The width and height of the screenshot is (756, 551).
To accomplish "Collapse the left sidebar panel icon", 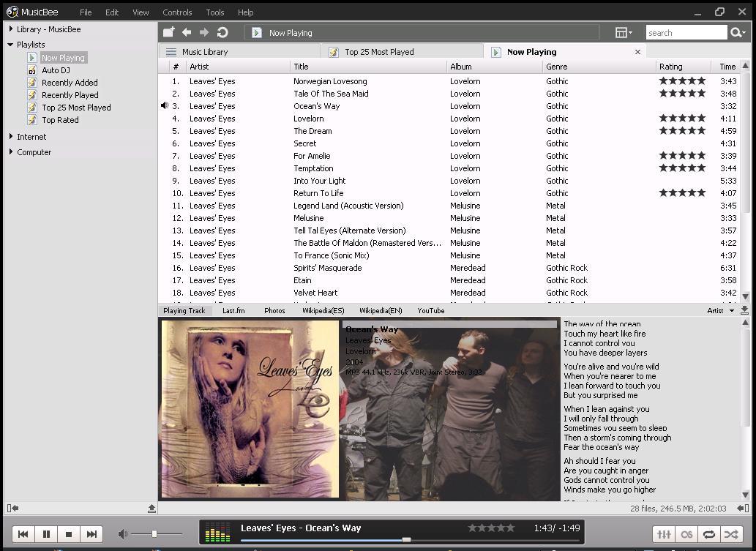I will (12, 508).
